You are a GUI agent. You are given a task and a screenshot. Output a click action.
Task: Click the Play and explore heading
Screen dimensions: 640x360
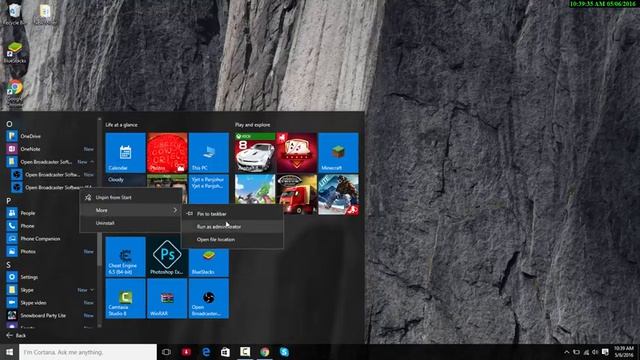coord(252,125)
